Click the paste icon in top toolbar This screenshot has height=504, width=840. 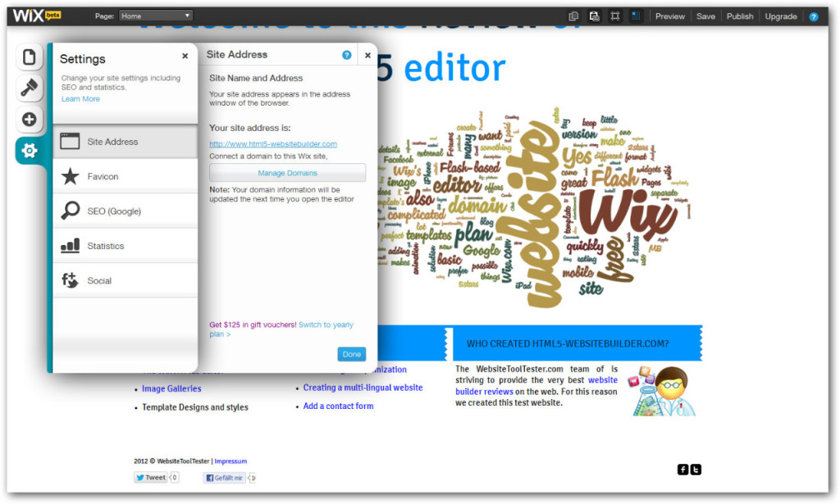click(x=594, y=16)
